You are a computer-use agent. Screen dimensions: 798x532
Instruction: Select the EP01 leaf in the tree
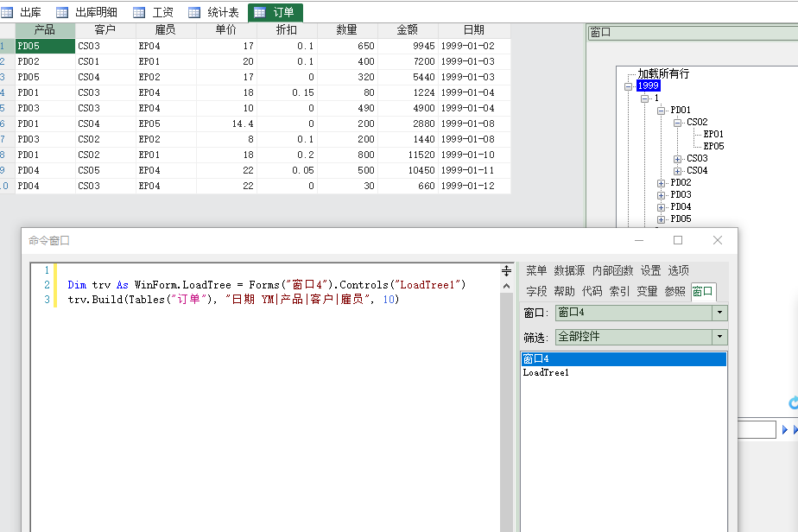713,134
